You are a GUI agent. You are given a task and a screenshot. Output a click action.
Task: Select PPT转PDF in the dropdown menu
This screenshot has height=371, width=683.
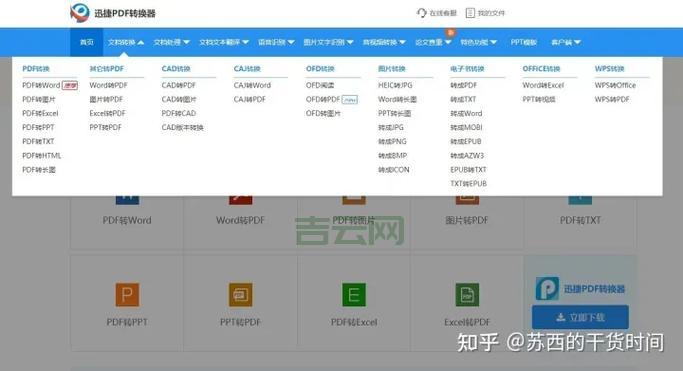tap(105, 127)
